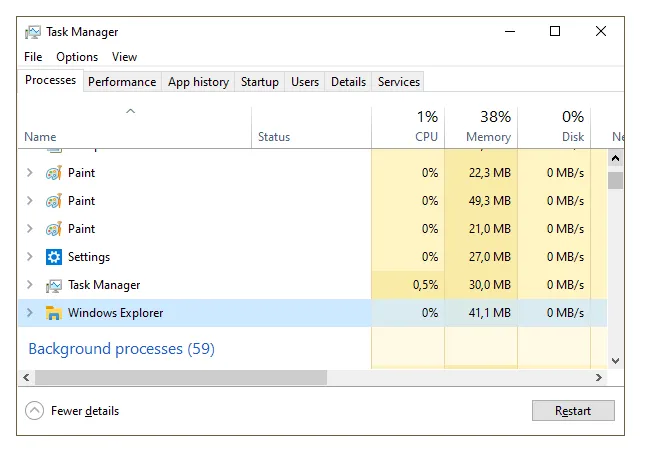Click the horizontal scrollbar right arrow
651x450 pixels.
(x=599, y=378)
